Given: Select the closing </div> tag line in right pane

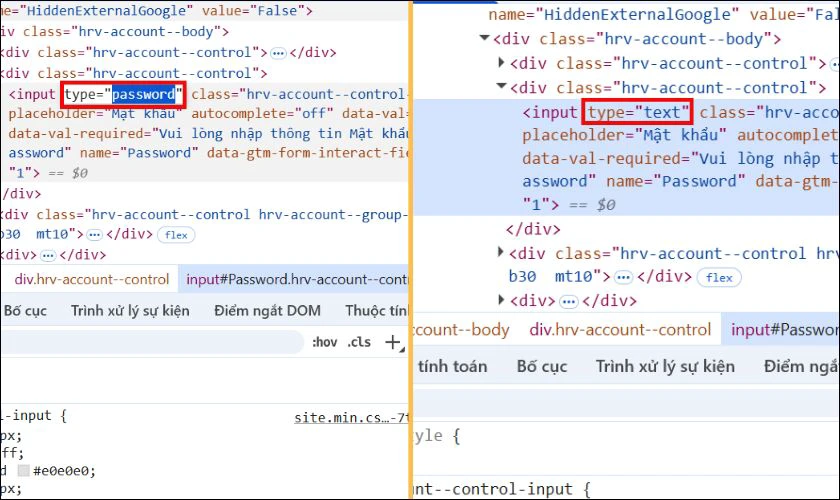Looking at the screenshot, I should tap(533, 229).
